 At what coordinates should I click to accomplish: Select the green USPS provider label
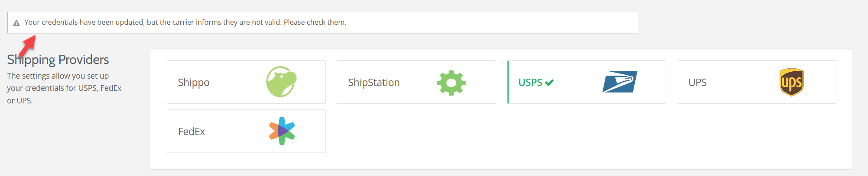coord(530,83)
